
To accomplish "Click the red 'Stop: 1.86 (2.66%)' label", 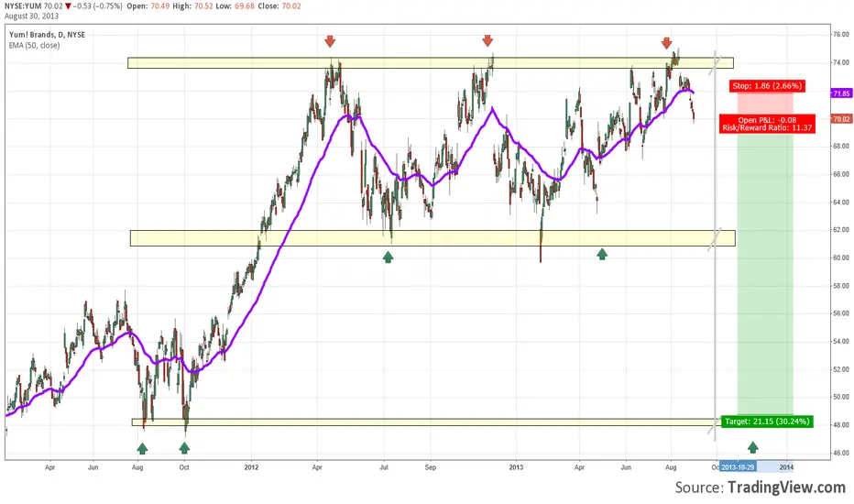I will pos(766,86).
